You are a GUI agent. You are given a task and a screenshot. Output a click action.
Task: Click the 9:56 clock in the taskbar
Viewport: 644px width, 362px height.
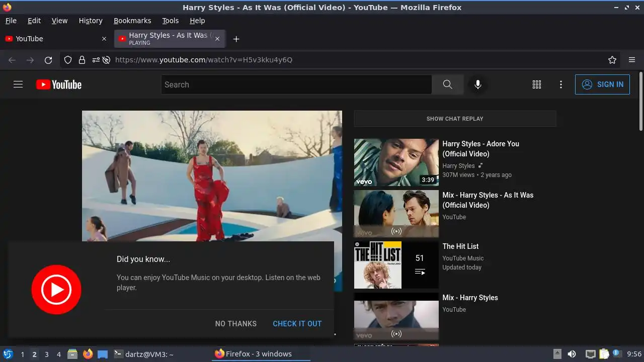634,354
